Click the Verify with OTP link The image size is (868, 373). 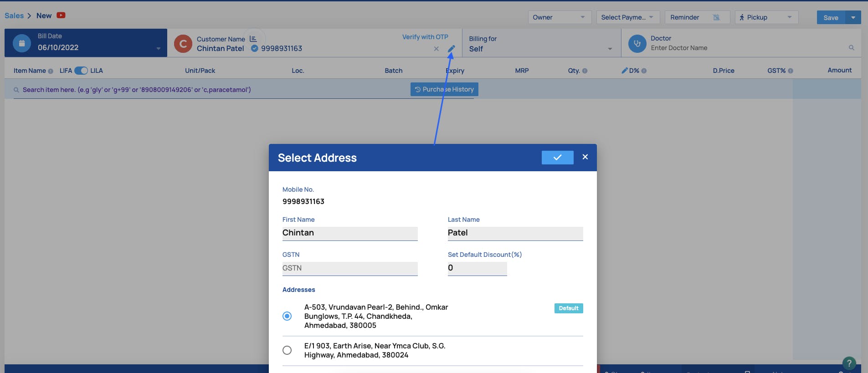coord(425,37)
